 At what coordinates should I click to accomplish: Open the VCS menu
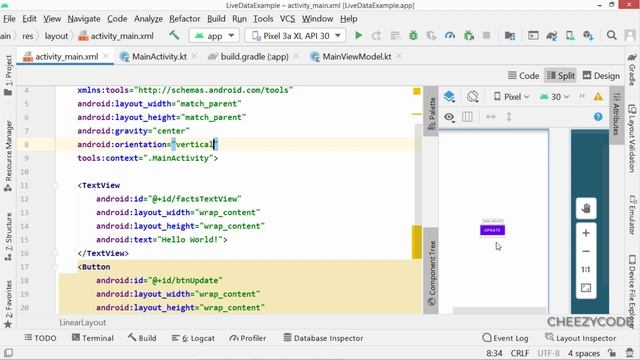pyautogui.click(x=287, y=19)
